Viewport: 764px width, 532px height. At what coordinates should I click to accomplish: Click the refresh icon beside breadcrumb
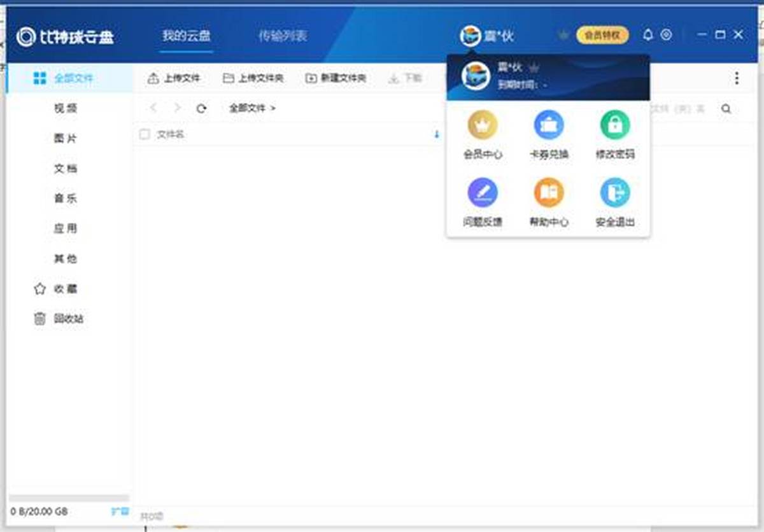[201, 109]
